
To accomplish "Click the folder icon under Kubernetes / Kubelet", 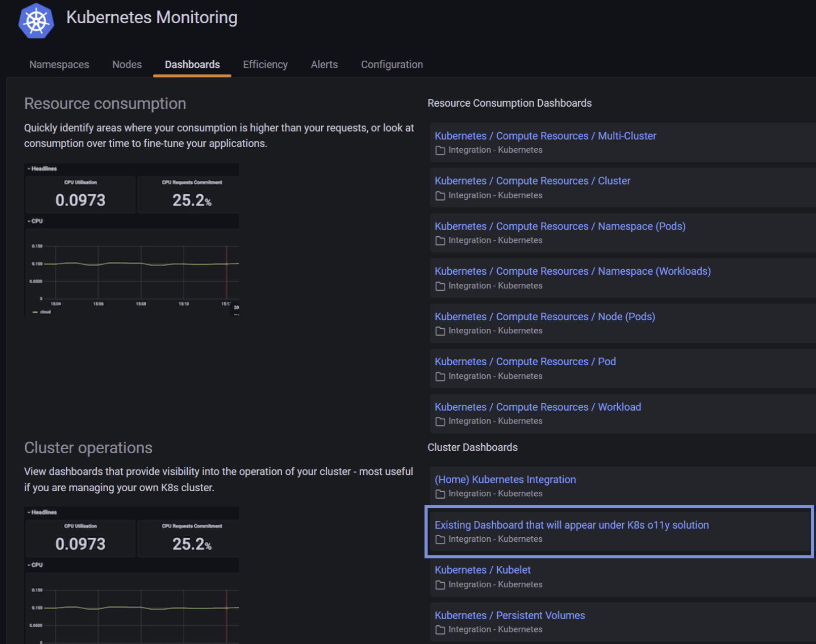I will click(440, 584).
